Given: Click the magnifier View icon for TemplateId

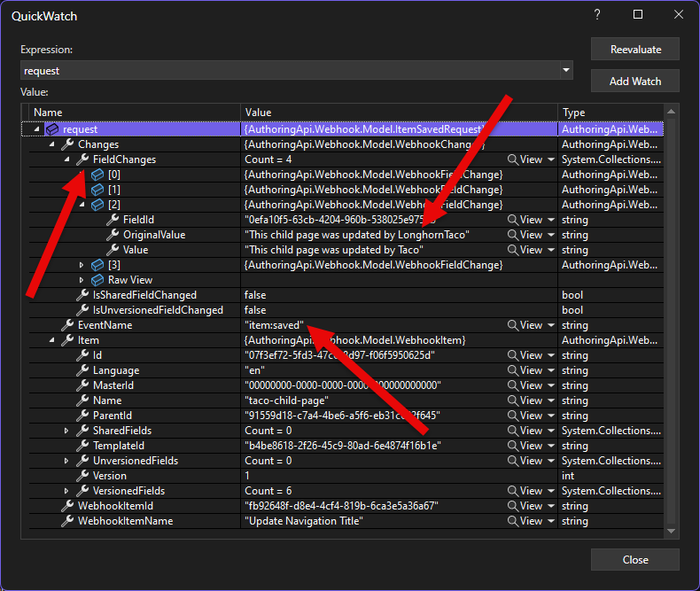Looking at the screenshot, I should (x=513, y=446).
